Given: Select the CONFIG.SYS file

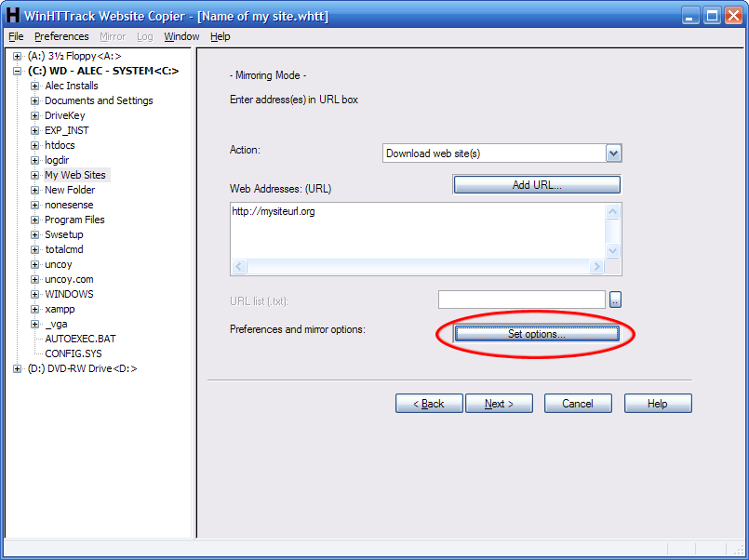Looking at the screenshot, I should [74, 353].
